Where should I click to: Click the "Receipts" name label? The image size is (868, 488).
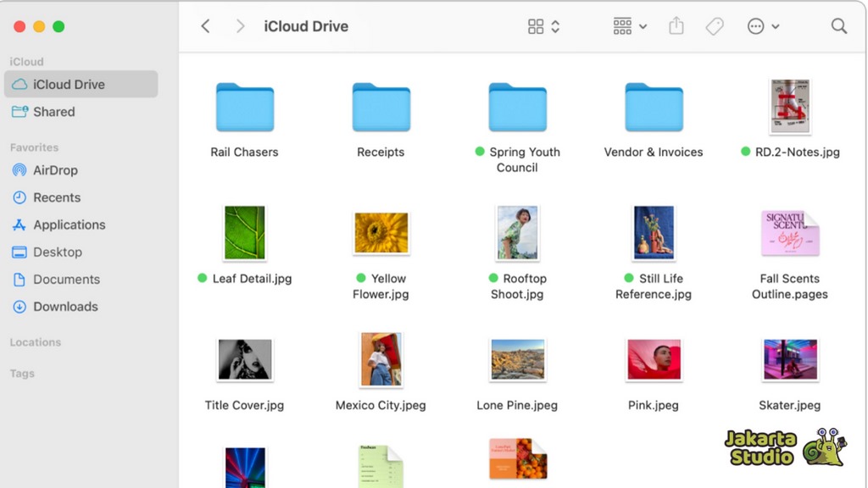coord(381,152)
